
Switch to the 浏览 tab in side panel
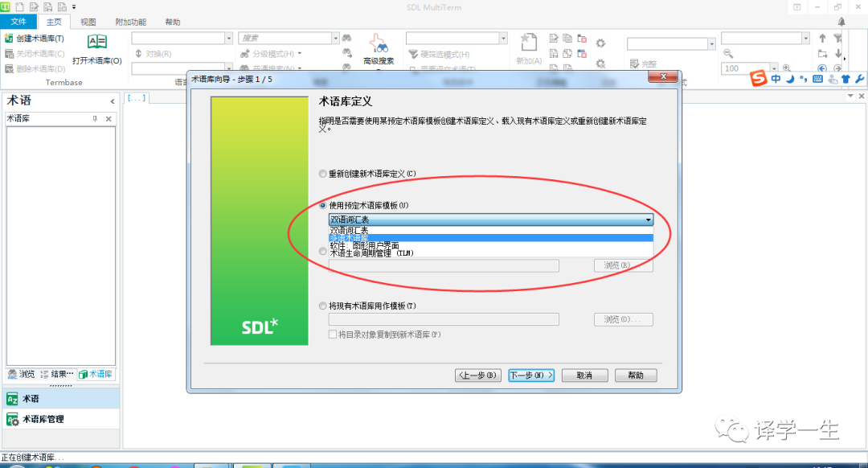point(22,375)
